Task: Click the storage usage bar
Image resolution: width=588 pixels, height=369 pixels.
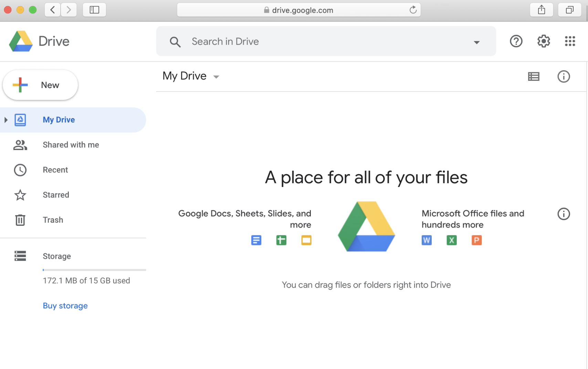Action: click(94, 270)
